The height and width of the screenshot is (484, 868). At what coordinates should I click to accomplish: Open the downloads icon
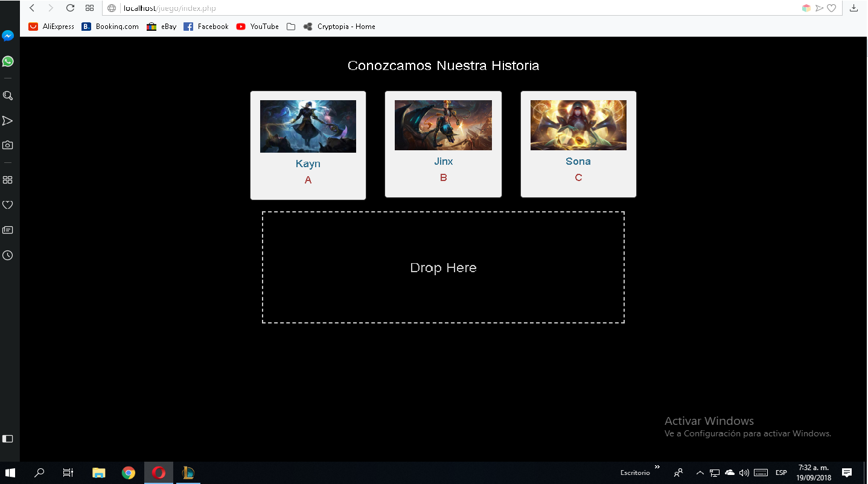click(x=854, y=8)
